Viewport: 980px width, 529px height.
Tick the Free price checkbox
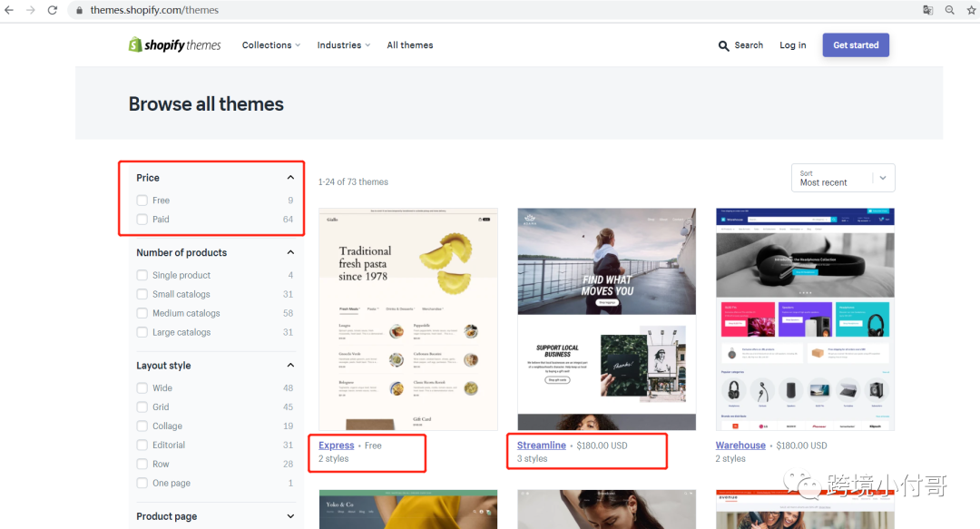tap(142, 201)
